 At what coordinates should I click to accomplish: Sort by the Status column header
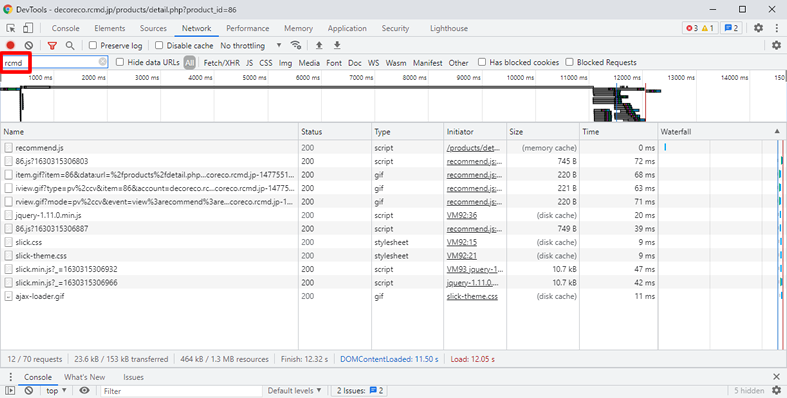pos(335,131)
